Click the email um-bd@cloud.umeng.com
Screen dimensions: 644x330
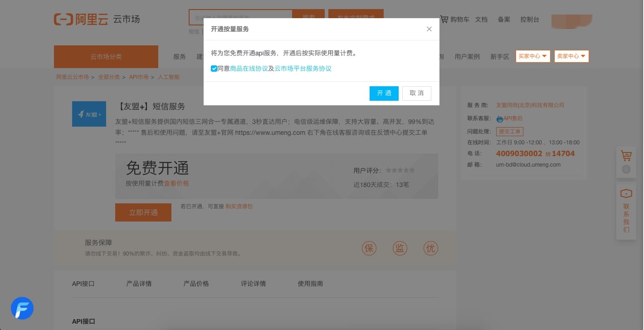[528, 165]
